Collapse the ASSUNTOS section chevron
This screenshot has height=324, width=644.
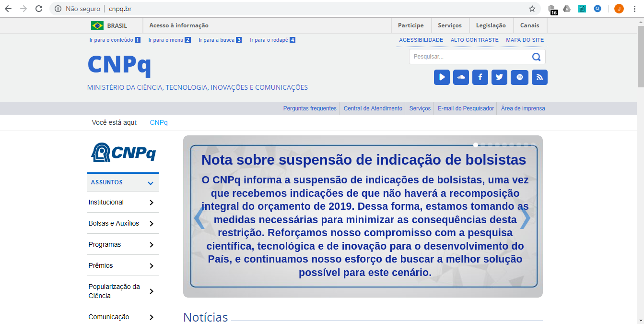tap(151, 183)
